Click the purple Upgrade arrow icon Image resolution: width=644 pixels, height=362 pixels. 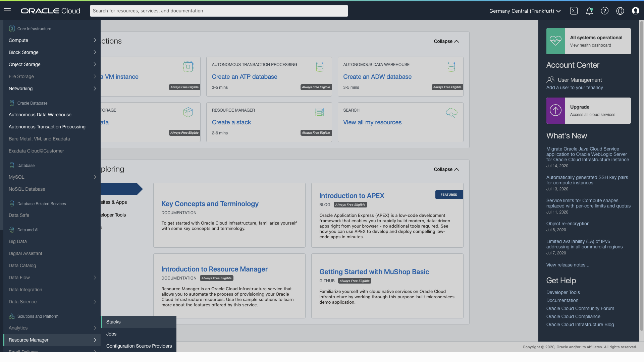555,110
